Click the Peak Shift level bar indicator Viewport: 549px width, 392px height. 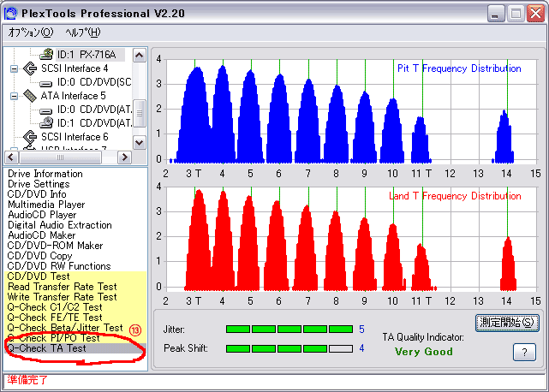coord(289,348)
